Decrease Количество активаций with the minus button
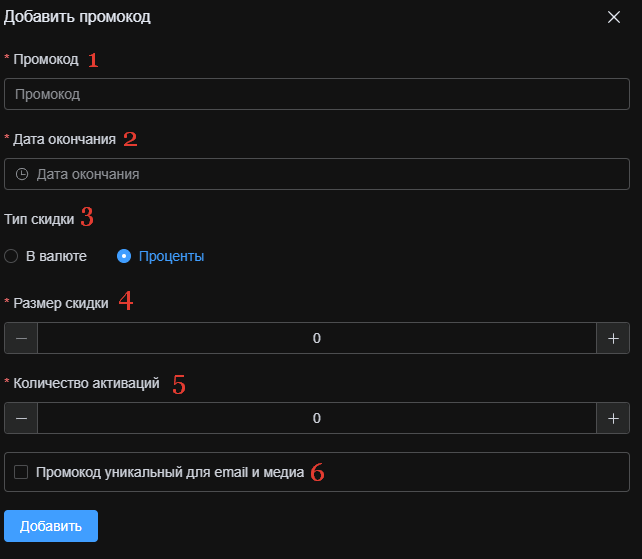 pyautogui.click(x=21, y=418)
